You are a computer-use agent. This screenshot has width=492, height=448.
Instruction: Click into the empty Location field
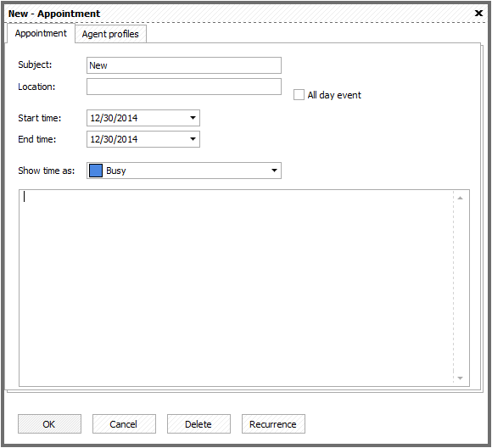[184, 87]
